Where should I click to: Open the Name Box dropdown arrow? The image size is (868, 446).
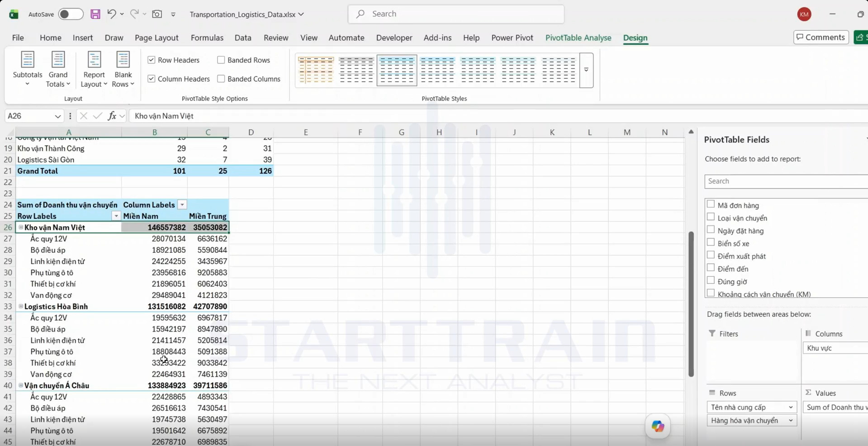point(57,116)
